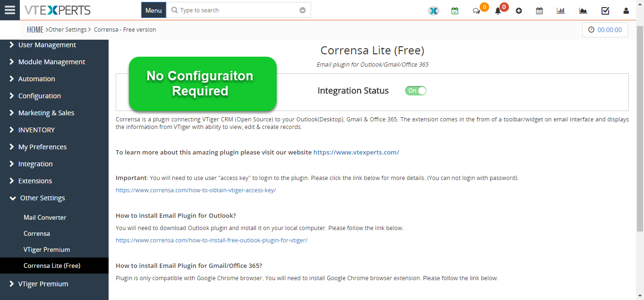
Task: Open the vtexperts.com website link
Action: (x=356, y=152)
